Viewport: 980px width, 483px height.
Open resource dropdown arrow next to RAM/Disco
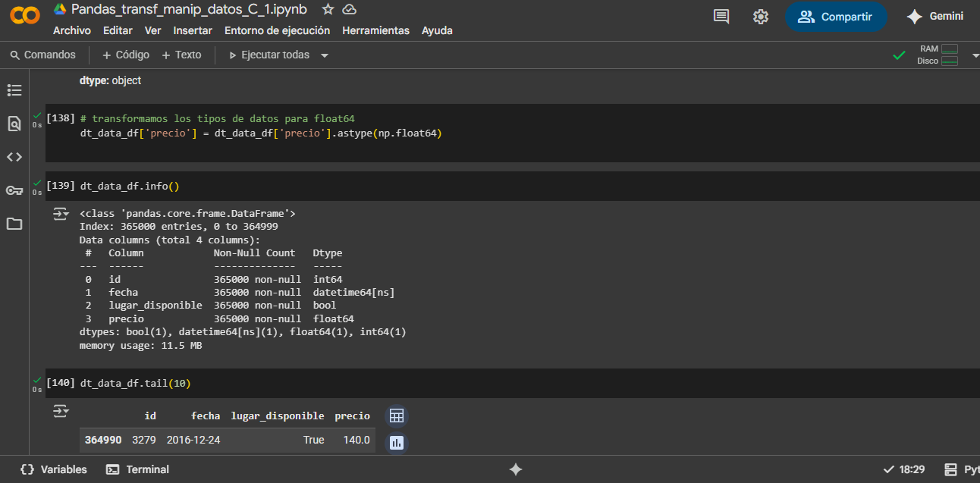point(975,55)
